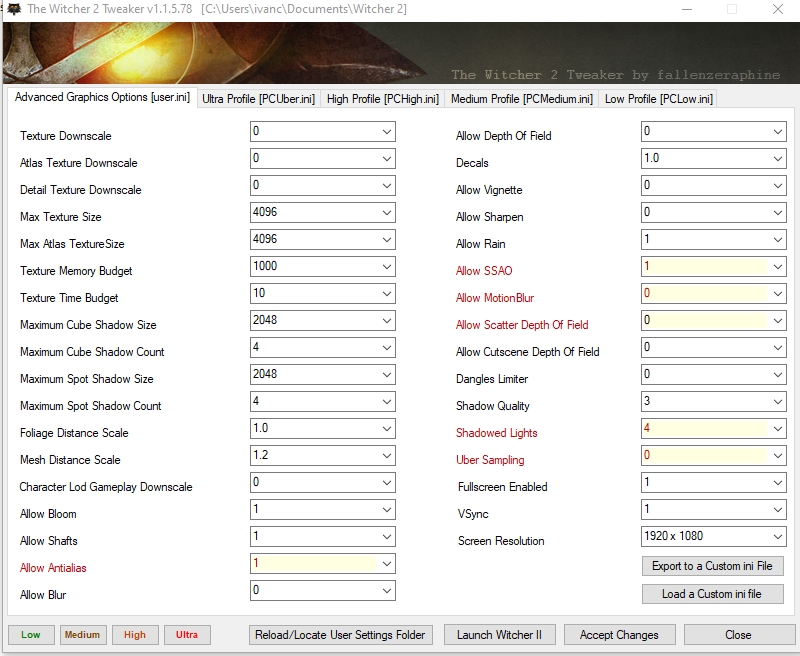The image size is (800, 656).
Task: Expand Max Texture Size dropdown
Action: point(322,213)
